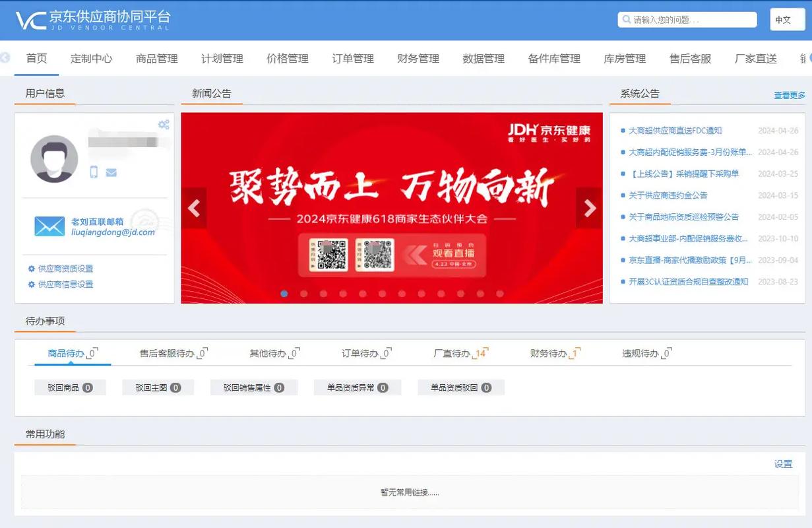Image resolution: width=812 pixels, height=528 pixels.
Task: Click the 2024-04-26 date beside 大商超供应商直送FDC通知
Action: pyautogui.click(x=778, y=131)
